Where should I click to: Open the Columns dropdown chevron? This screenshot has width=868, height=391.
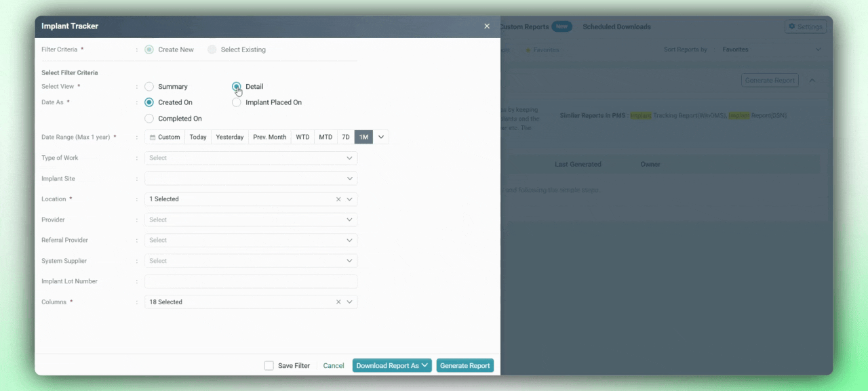[x=350, y=302]
